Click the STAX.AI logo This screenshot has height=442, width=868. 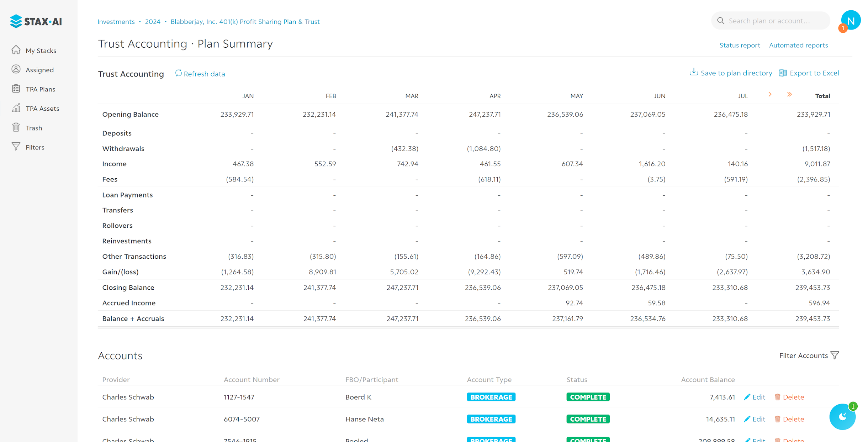point(36,21)
